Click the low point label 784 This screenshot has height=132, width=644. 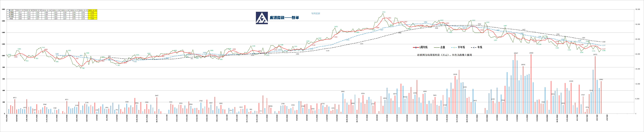pyautogui.click(x=83, y=68)
